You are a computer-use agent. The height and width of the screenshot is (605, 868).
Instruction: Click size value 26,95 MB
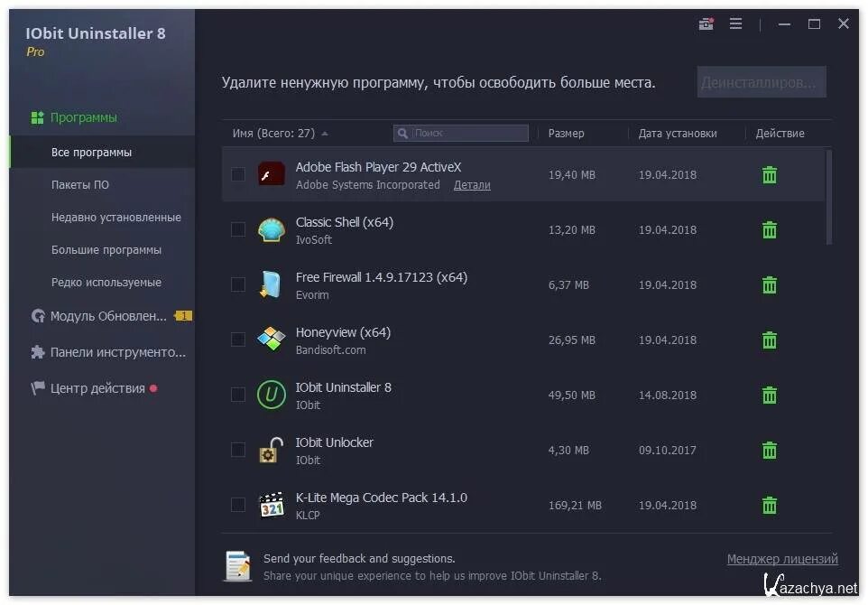pos(572,340)
